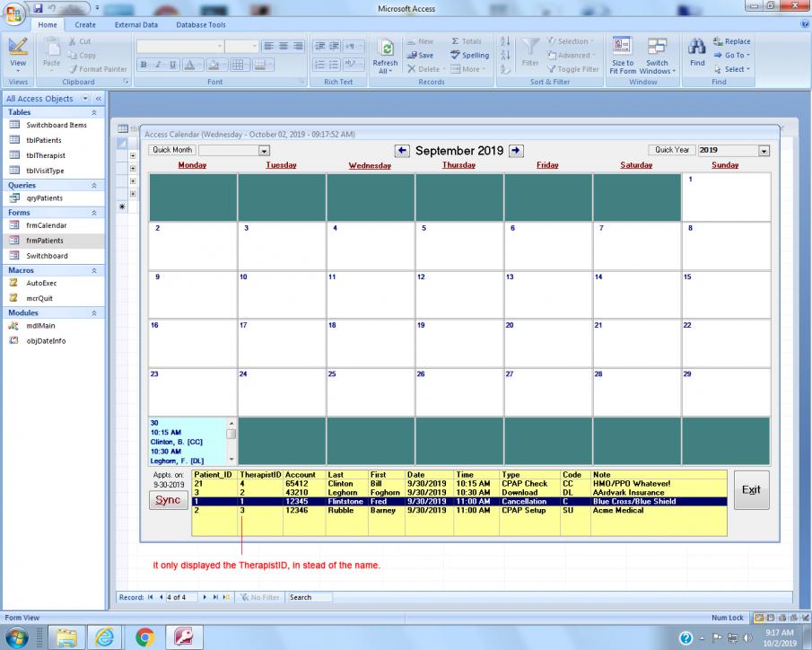The image size is (812, 650).
Task: Collapse the navigation pane with shutter button
Action: [x=99, y=99]
